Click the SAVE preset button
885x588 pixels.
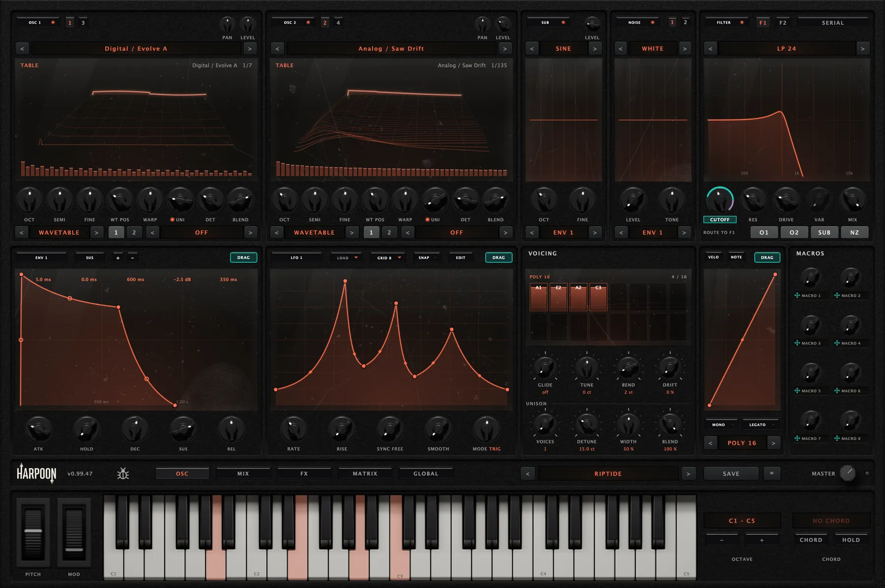point(731,473)
